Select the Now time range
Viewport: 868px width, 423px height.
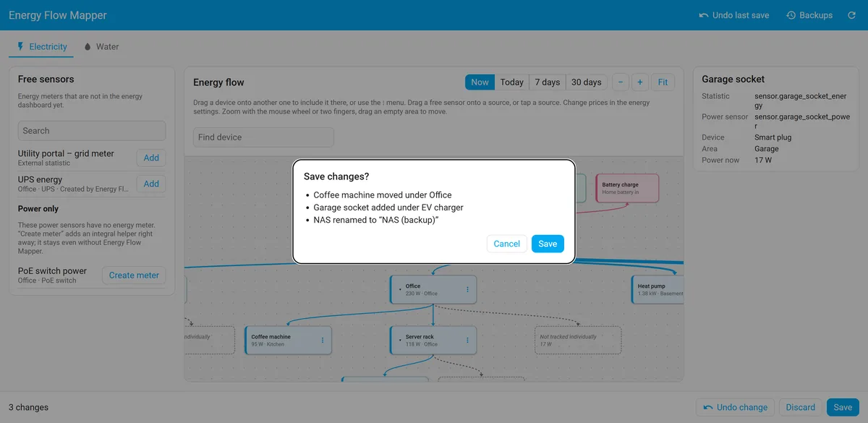point(480,82)
